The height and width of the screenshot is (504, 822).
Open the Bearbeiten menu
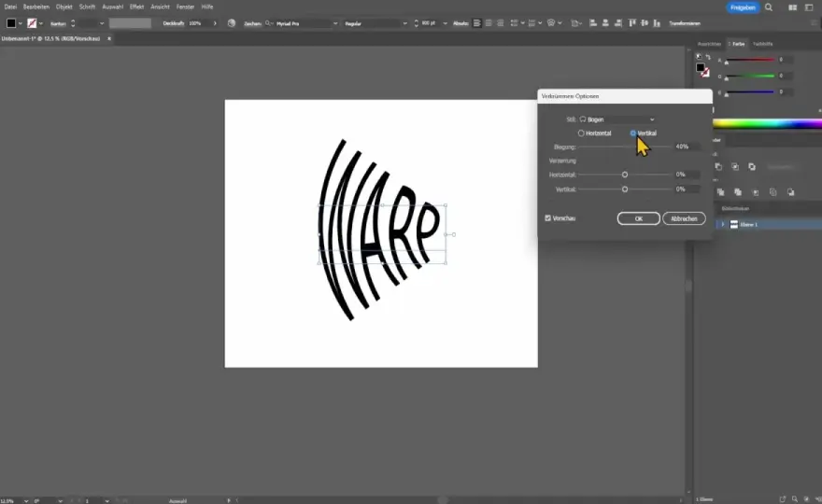pyautogui.click(x=36, y=7)
